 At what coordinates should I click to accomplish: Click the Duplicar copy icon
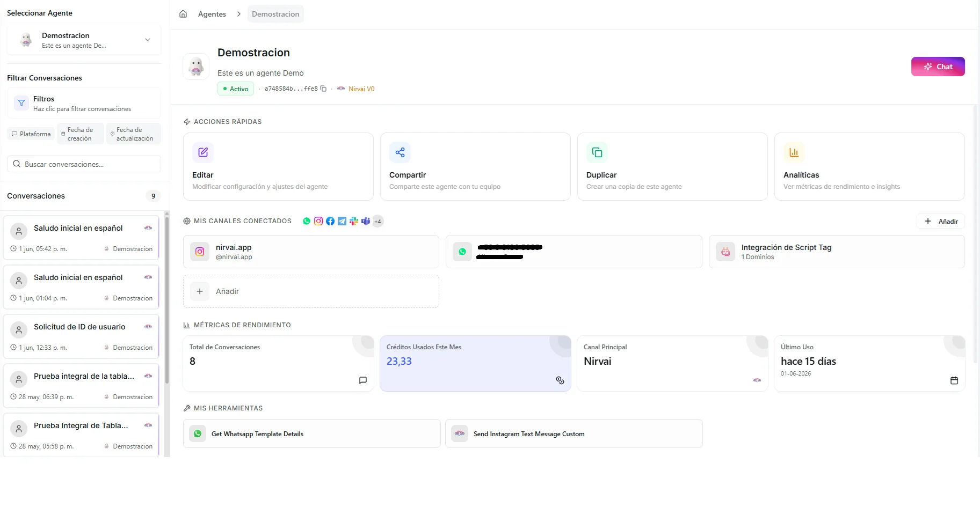(x=597, y=152)
